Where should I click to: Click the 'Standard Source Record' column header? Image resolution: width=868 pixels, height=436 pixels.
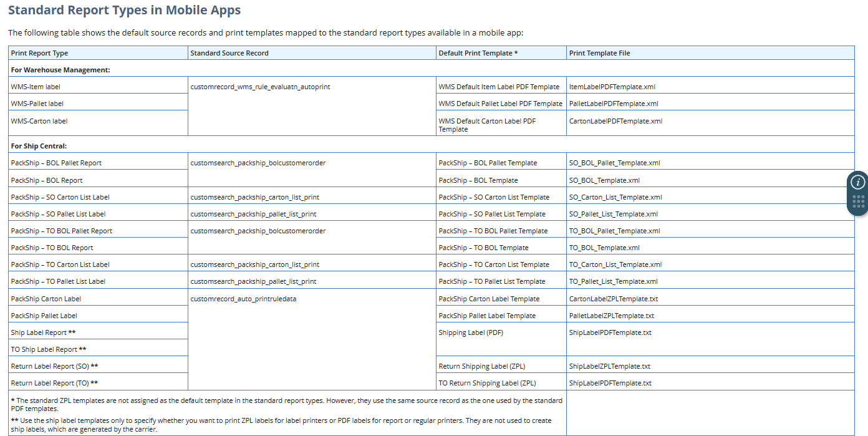pyautogui.click(x=229, y=53)
